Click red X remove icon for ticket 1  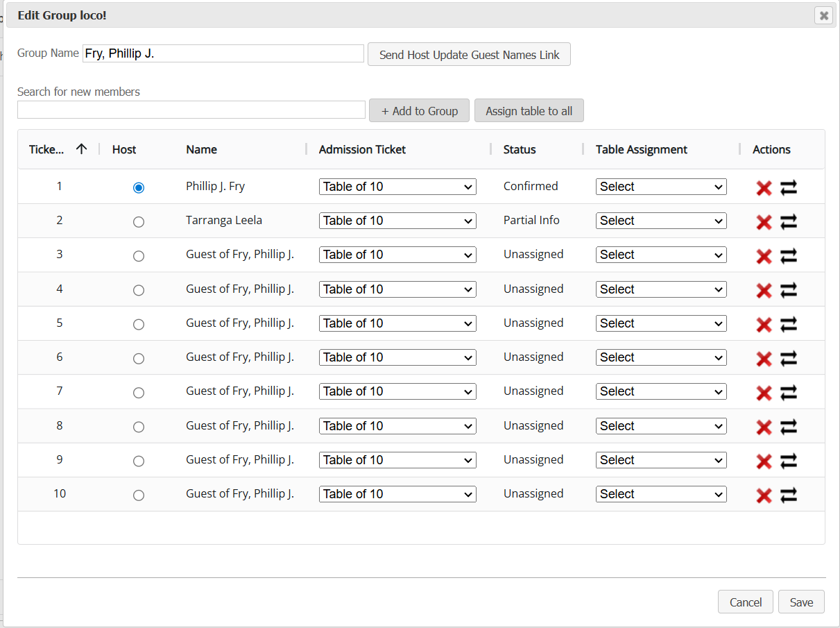click(764, 188)
